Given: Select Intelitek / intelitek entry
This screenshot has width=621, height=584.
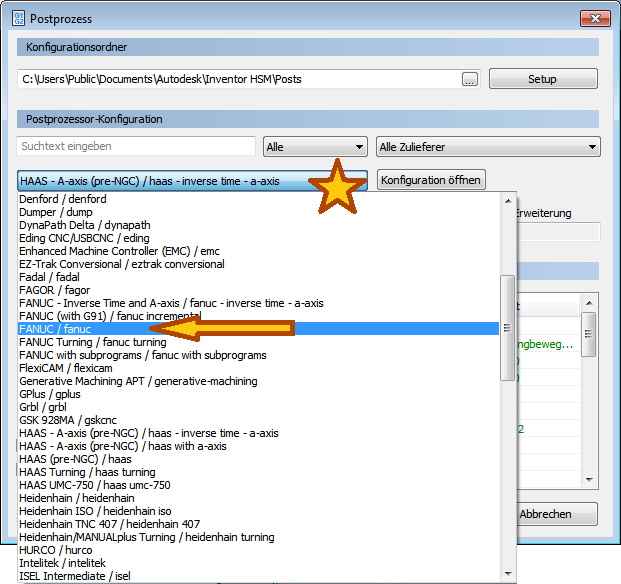Looking at the screenshot, I should tap(258, 563).
